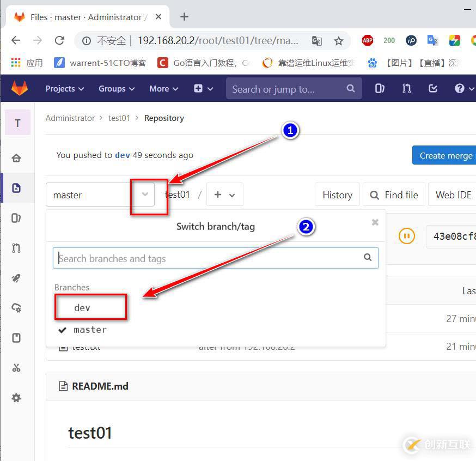The height and width of the screenshot is (461, 476).
Task: Click Create merge request button
Action: pos(444,155)
